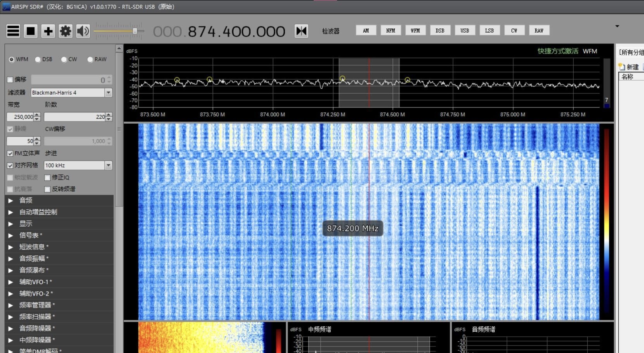Mute audio with the speaker icon

point(83,31)
